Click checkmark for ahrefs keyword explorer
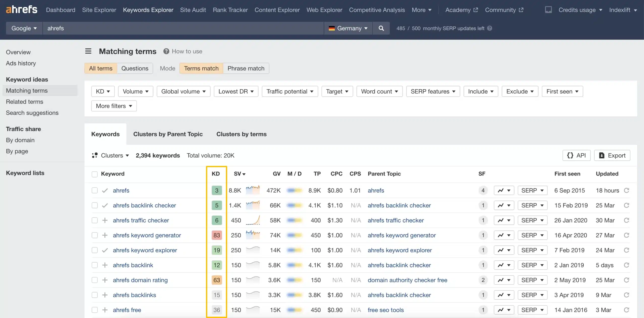The width and height of the screenshot is (644, 318). click(x=105, y=250)
